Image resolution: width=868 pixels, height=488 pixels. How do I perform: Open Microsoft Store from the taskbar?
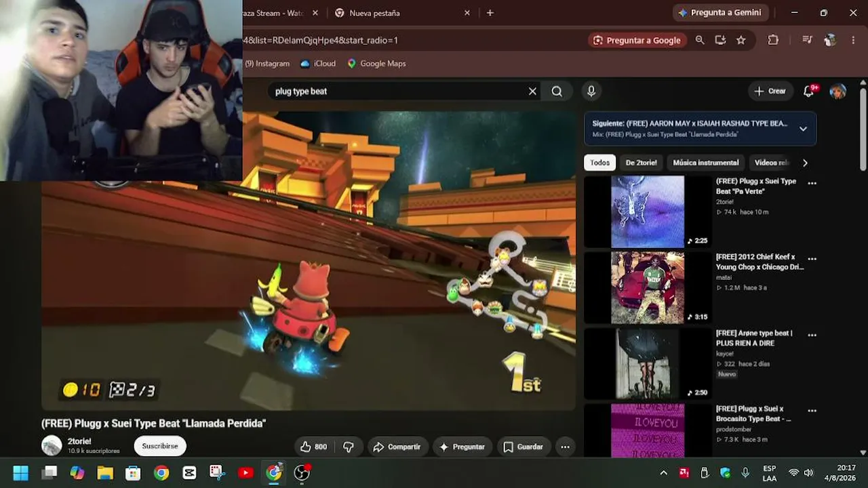133,472
